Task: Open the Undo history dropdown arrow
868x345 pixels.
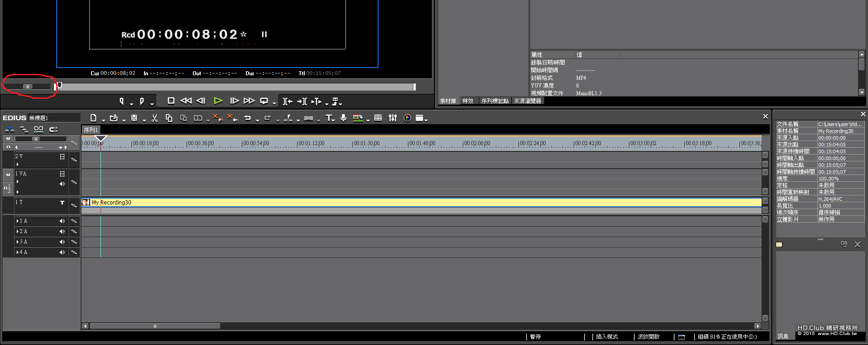Action: point(257,120)
